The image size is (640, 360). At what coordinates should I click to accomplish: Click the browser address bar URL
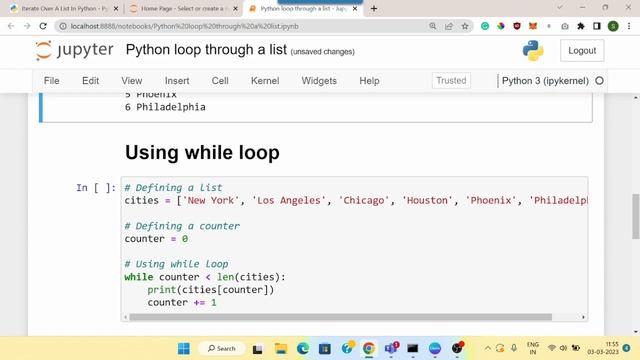[x=184, y=26]
